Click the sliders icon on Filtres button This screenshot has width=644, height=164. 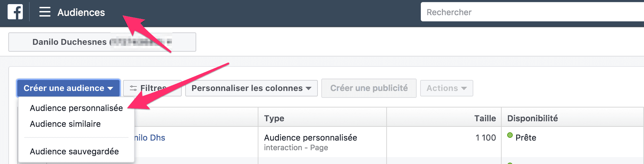[x=133, y=89]
